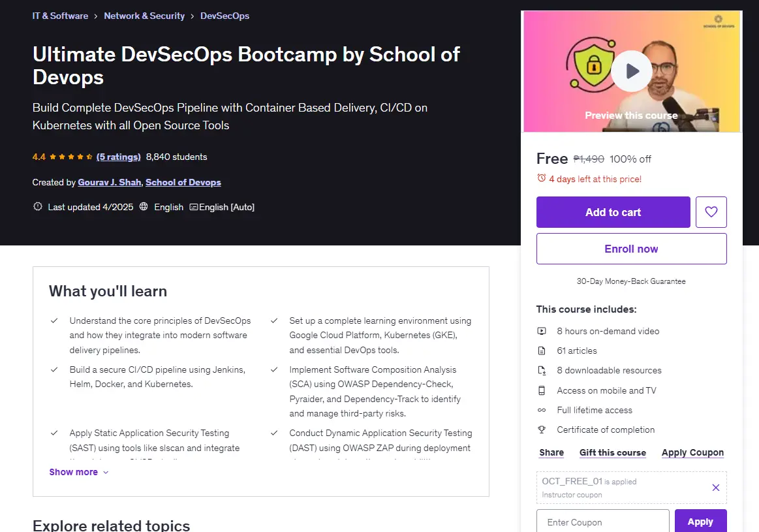Click 'English [Auto]' captions text

point(226,207)
